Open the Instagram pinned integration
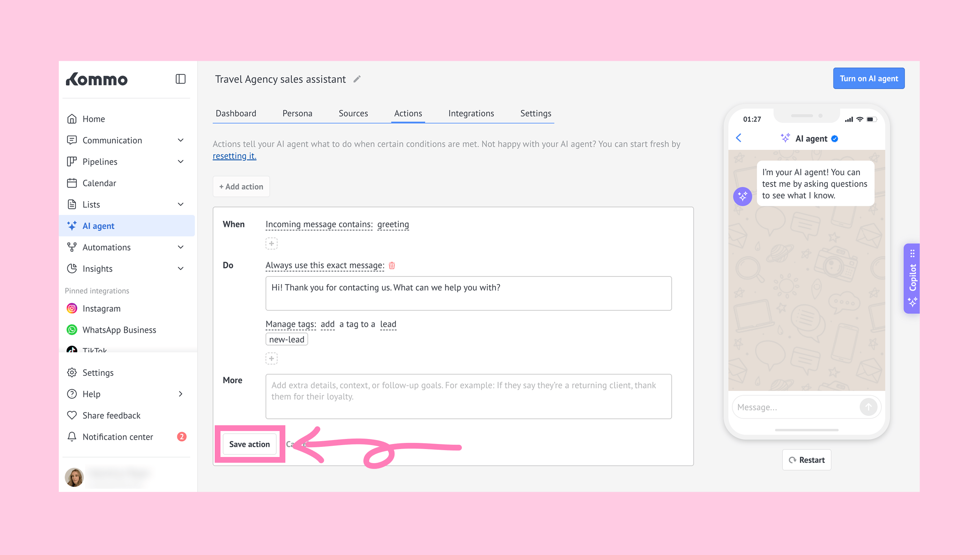Viewport: 980px width, 555px height. point(101,308)
